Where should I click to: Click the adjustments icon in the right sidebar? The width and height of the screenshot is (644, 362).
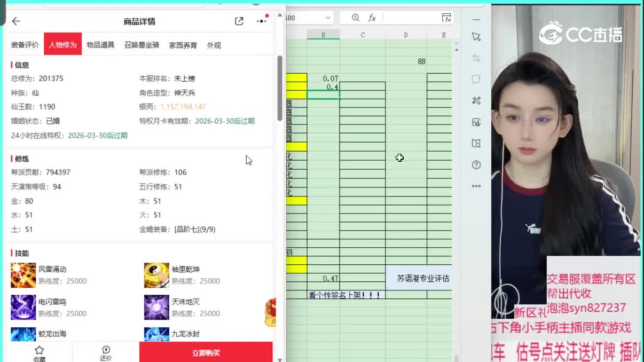476,57
